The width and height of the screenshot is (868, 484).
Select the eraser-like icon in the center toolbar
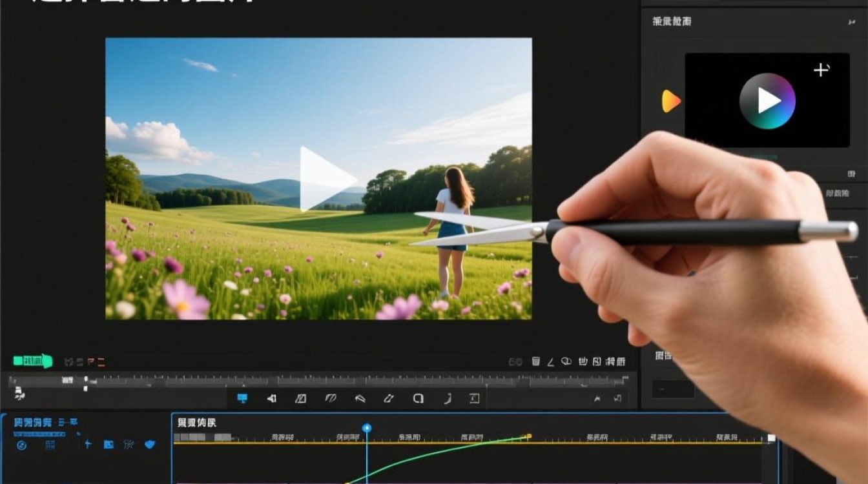[x=360, y=399]
